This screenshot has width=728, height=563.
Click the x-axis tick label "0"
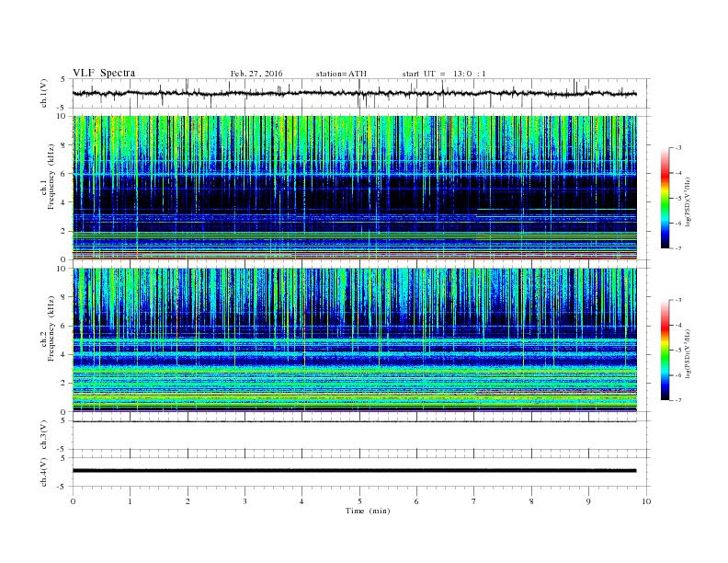click(73, 501)
